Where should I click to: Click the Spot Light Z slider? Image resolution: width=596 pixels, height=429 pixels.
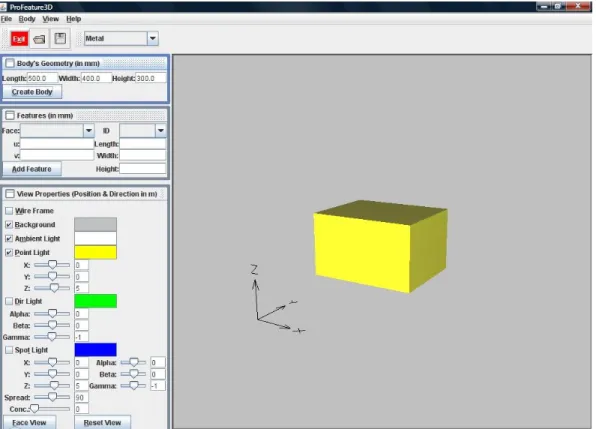(x=52, y=386)
